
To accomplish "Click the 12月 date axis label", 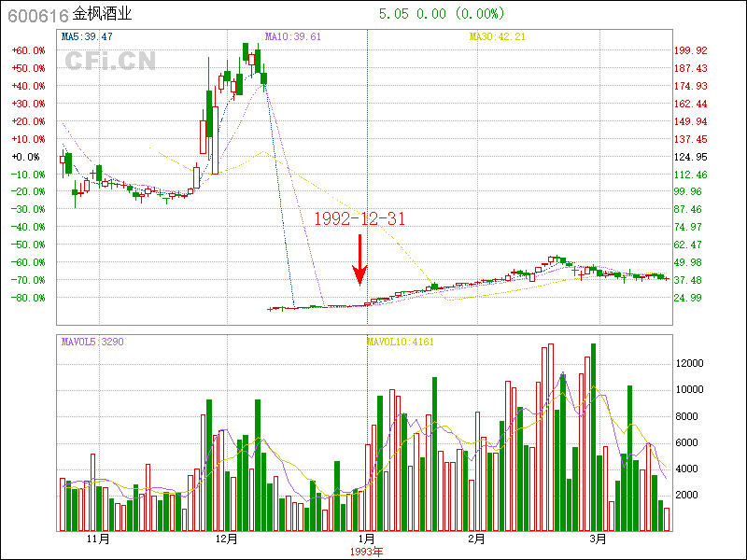I will [227, 539].
